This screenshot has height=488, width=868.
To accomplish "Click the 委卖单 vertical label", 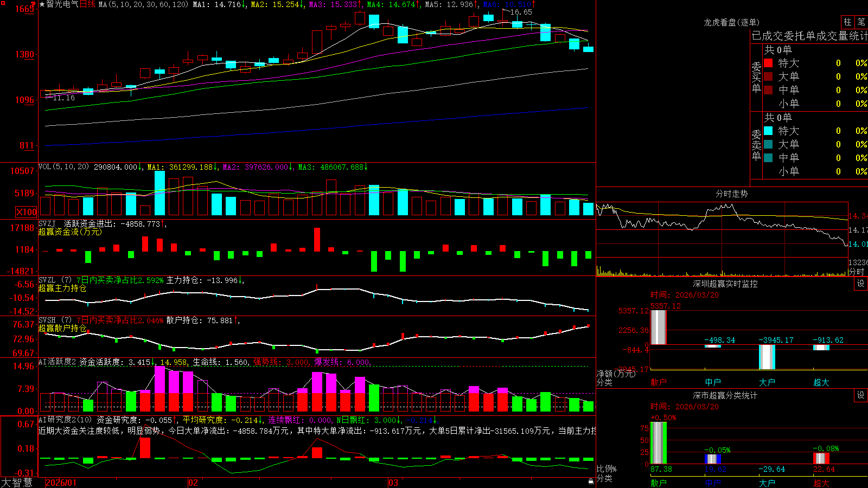I will [x=756, y=145].
